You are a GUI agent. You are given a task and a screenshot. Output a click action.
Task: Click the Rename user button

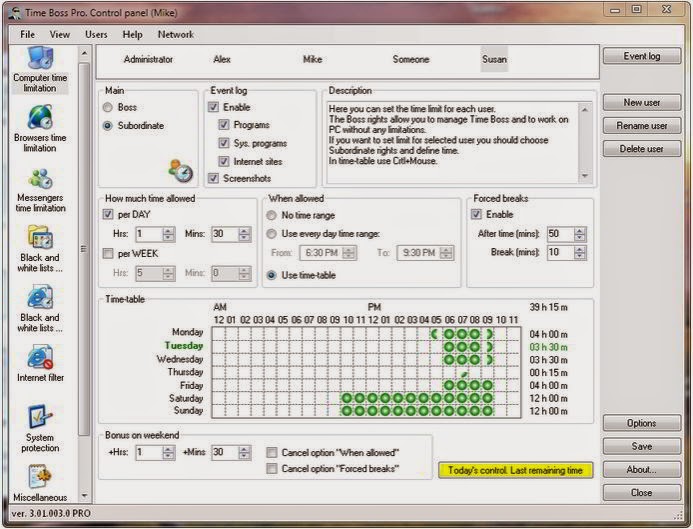click(642, 126)
